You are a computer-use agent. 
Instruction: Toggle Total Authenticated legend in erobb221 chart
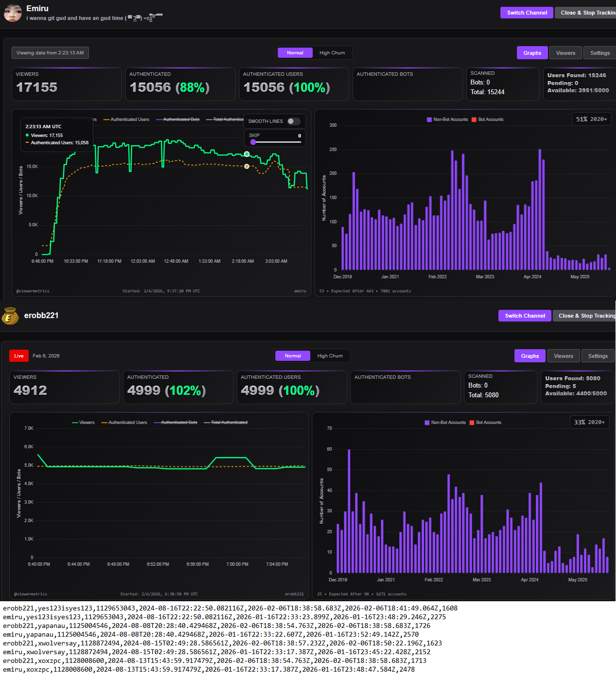[x=226, y=423]
